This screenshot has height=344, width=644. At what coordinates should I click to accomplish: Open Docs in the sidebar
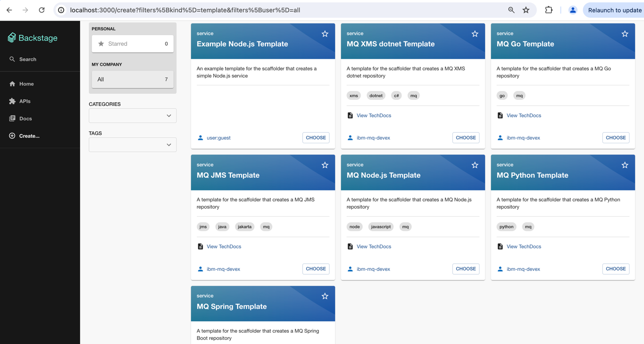click(x=40, y=119)
